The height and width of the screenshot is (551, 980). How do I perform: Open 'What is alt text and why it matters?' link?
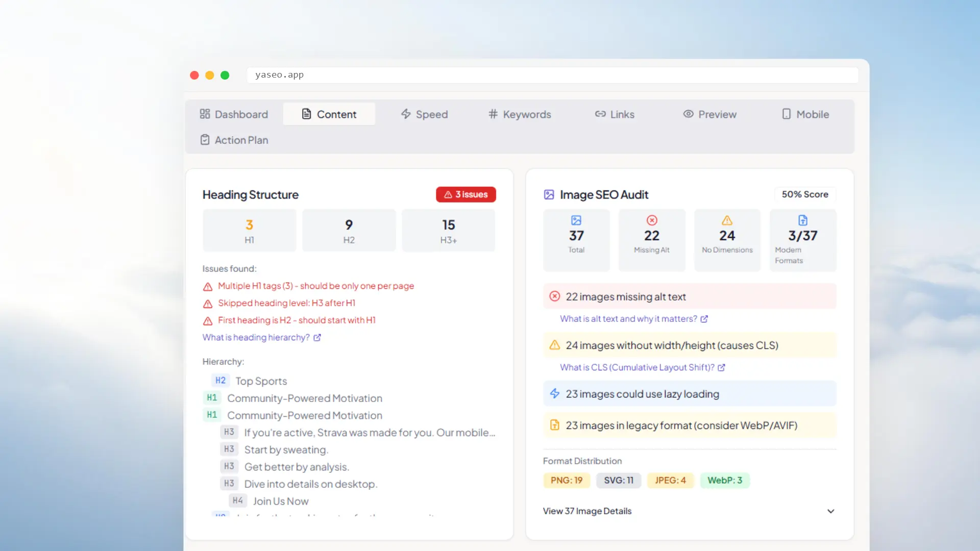[628, 319]
